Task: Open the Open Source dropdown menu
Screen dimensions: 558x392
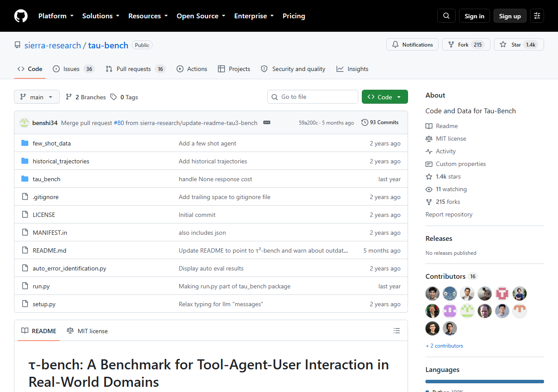Action: [201, 16]
